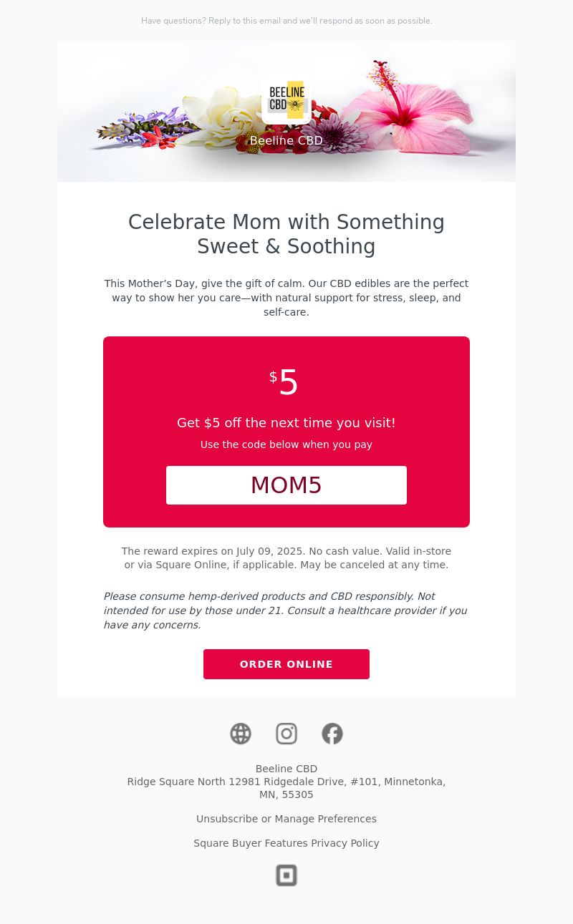Follow the Square Buyer Features link
Viewport: 573px width, 924px height.
[251, 843]
